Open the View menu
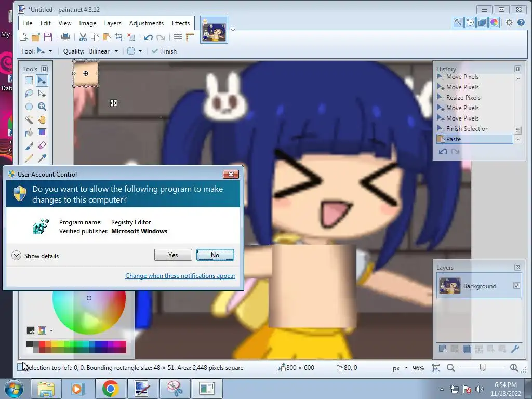532x399 pixels. [65, 23]
